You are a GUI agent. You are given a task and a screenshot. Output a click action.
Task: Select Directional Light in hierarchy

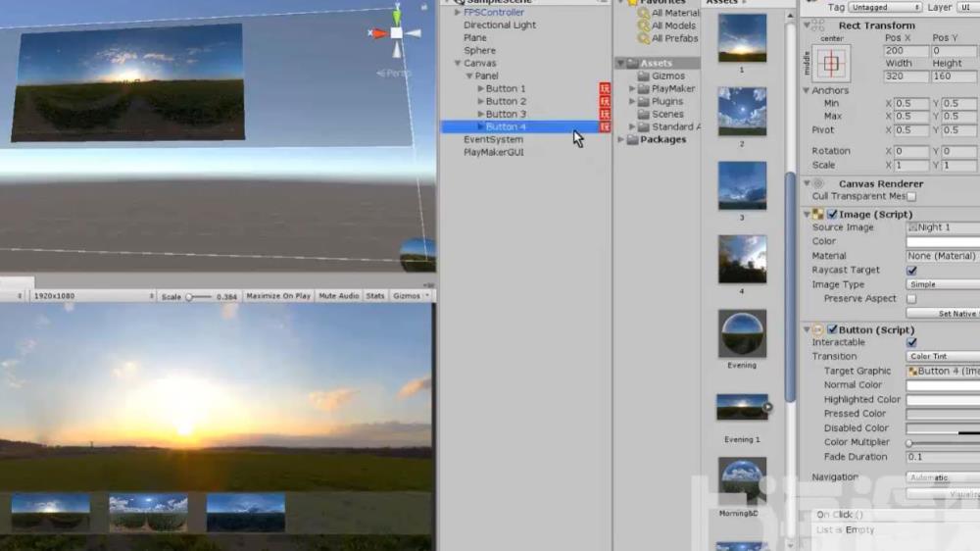tap(500, 25)
